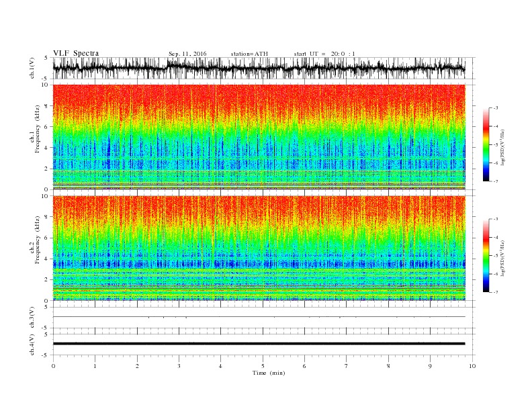Click time axis tick label "3"

(x=179, y=366)
